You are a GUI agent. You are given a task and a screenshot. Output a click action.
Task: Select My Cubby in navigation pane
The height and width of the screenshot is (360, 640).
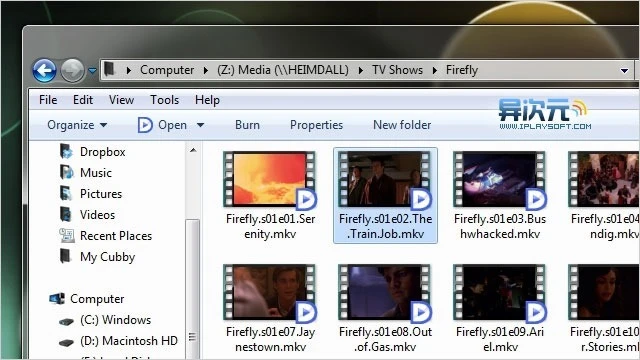tap(107, 257)
